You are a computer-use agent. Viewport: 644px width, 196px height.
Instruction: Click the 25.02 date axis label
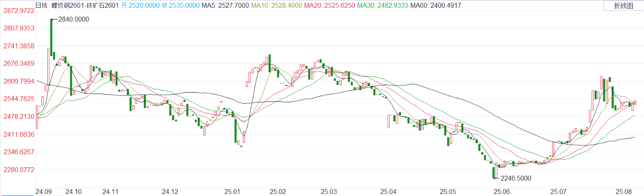tap(278, 191)
